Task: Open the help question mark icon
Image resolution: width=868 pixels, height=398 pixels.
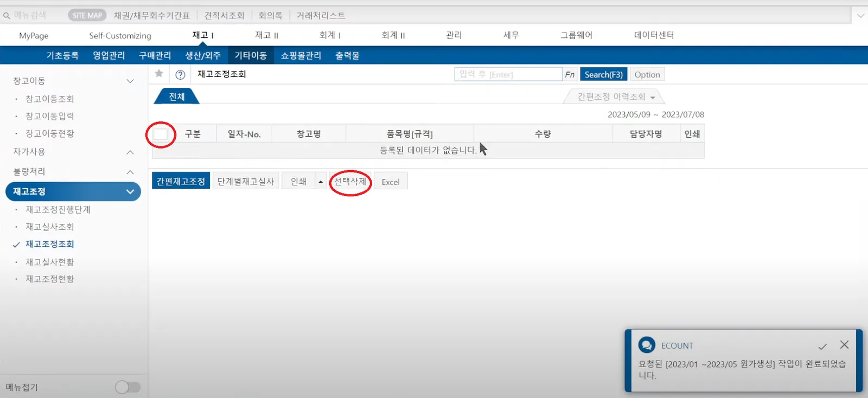Action: click(181, 75)
